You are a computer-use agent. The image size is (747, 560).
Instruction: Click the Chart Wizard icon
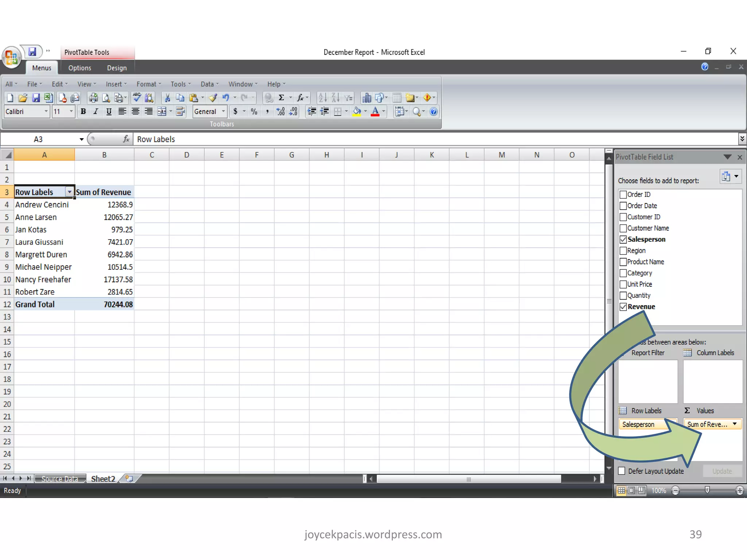click(366, 98)
